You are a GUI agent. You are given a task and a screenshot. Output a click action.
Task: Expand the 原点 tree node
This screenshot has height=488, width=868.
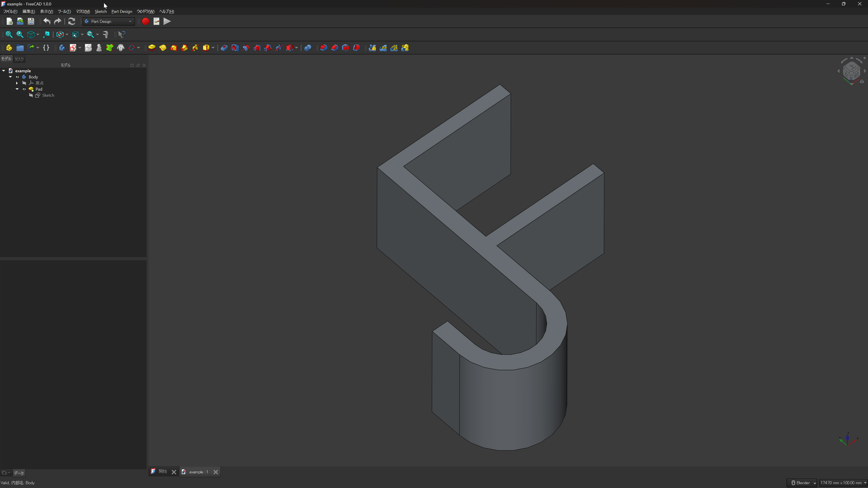17,83
